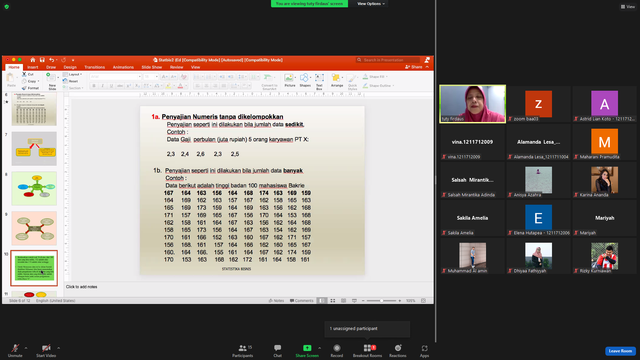This screenshot has width=640, height=360.
Task: Open the Zoom Chat panel
Action: [278, 351]
